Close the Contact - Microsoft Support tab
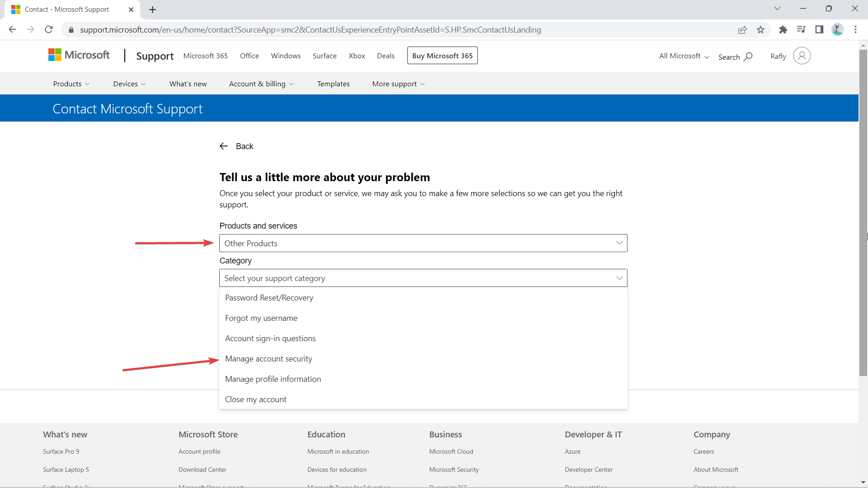868x488 pixels. click(x=131, y=9)
